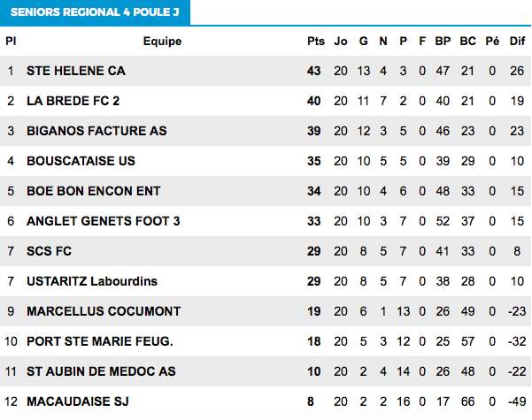The height and width of the screenshot is (420, 532).
Task: Open the SCS FC team entry
Action: (x=50, y=251)
